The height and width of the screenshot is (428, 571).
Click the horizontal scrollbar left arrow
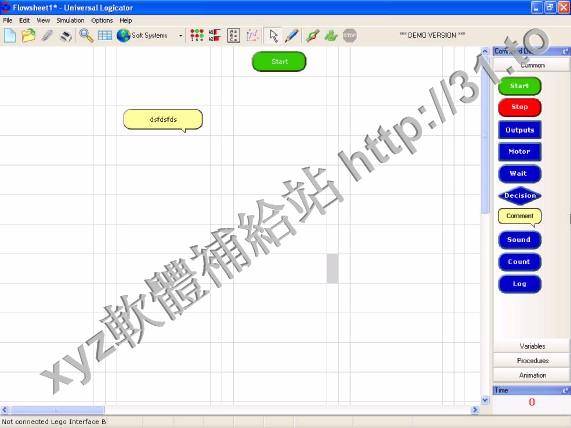(x=4, y=410)
